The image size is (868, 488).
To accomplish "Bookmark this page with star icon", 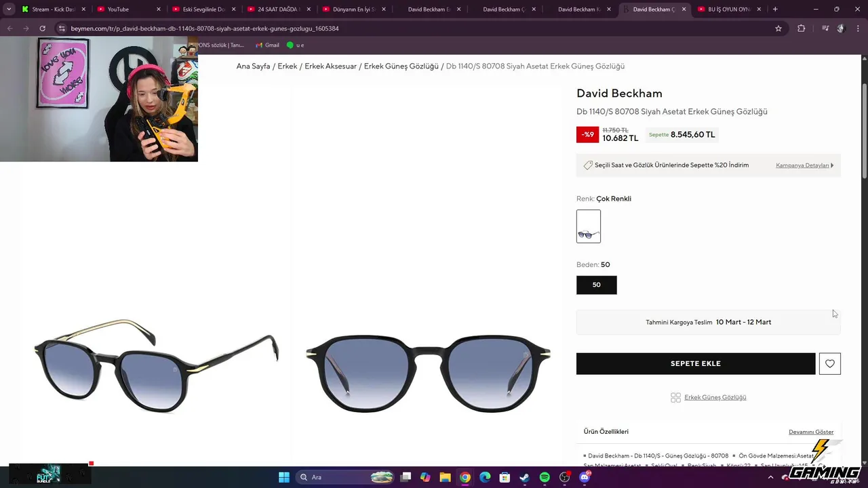I will coord(778,28).
